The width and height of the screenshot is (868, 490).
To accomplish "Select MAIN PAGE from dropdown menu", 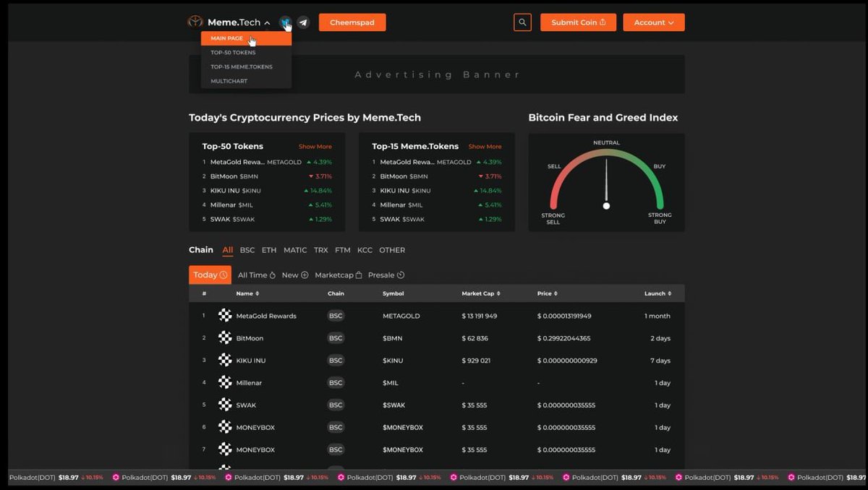I will 246,38.
